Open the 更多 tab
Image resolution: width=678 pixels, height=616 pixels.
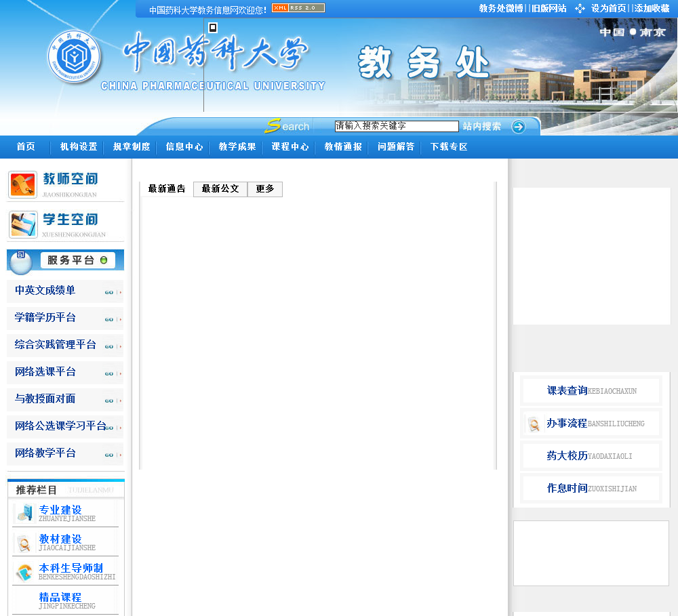point(265,189)
